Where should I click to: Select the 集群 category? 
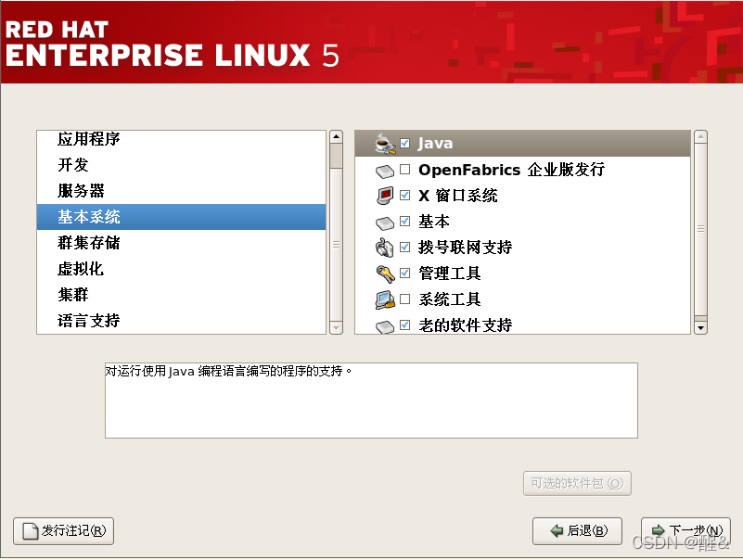(182, 295)
